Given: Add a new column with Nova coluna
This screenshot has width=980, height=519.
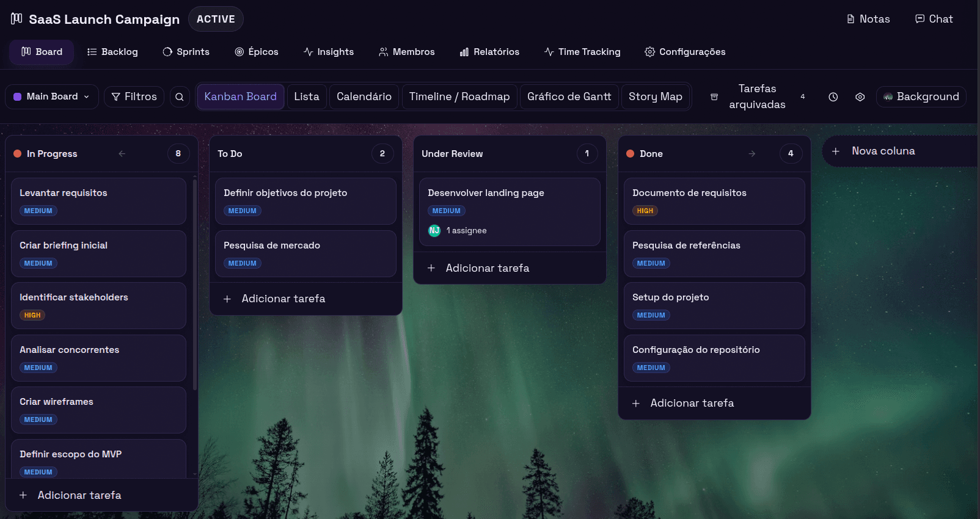Looking at the screenshot, I should (901, 151).
